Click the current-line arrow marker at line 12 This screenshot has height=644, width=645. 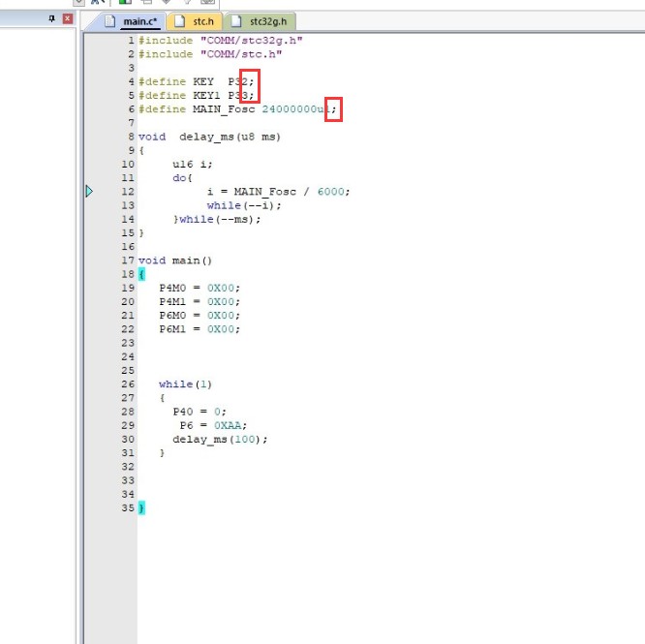tap(89, 191)
